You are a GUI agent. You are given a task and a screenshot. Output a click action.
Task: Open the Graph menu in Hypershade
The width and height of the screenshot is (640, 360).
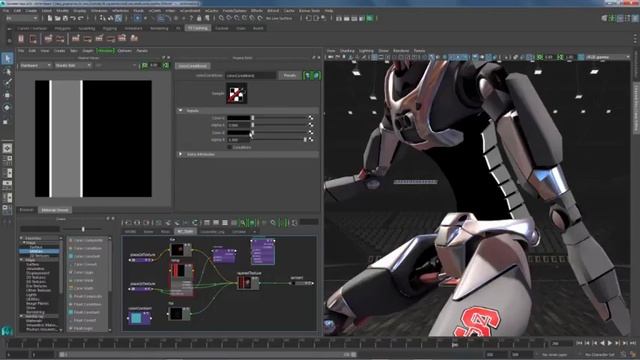pos(88,51)
